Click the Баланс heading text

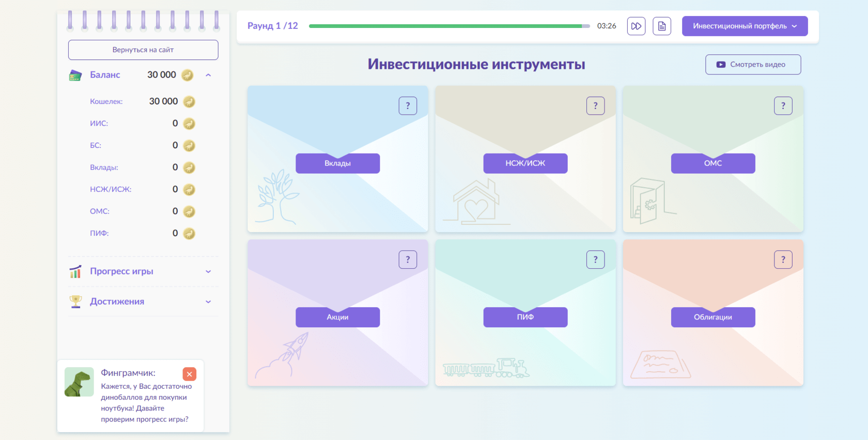(x=105, y=75)
